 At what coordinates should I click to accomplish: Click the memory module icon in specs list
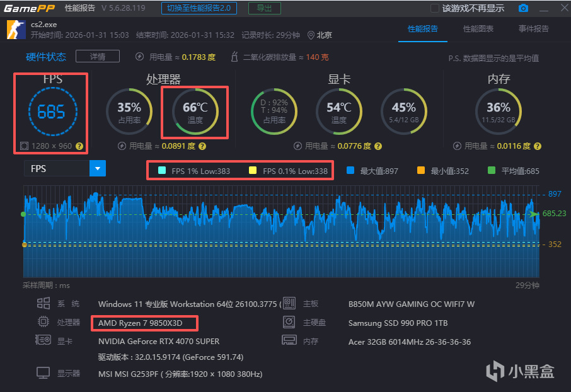point(289,340)
